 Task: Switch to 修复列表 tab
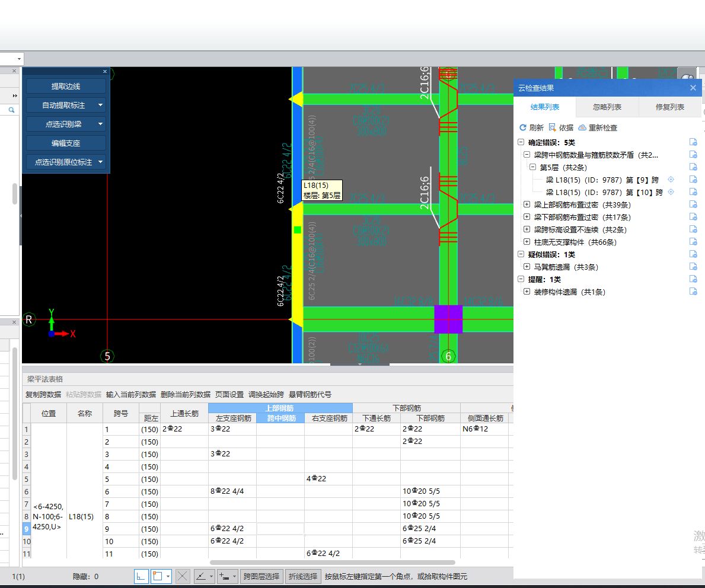pos(670,107)
